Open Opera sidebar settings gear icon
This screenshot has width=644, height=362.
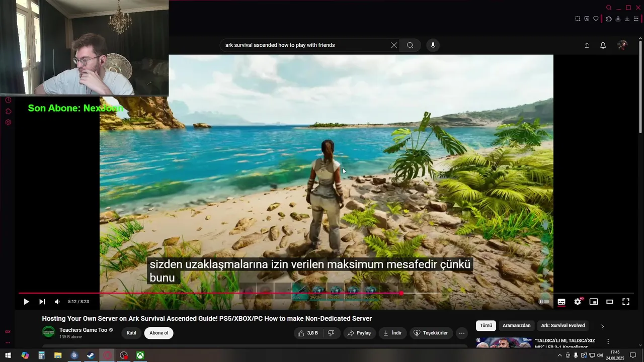(x=8, y=122)
